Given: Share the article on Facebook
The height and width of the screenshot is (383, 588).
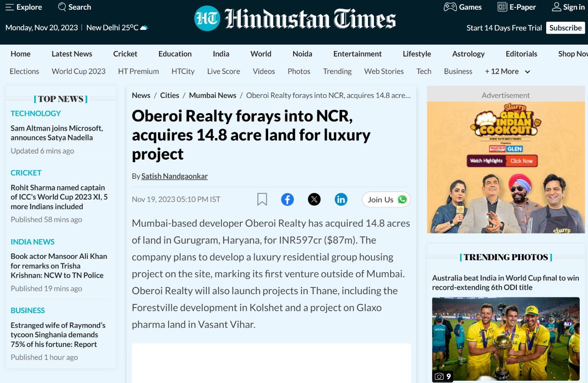Looking at the screenshot, I should tap(288, 199).
